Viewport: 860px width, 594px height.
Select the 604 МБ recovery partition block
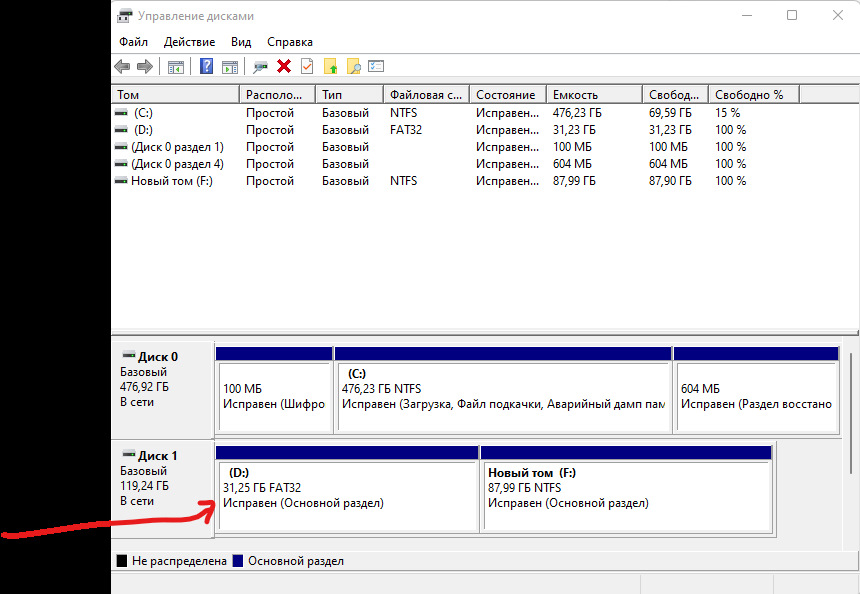[x=756, y=390]
